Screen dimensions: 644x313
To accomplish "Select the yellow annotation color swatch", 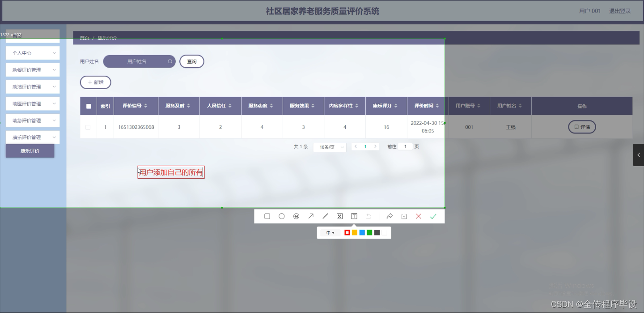I will 355,232.
